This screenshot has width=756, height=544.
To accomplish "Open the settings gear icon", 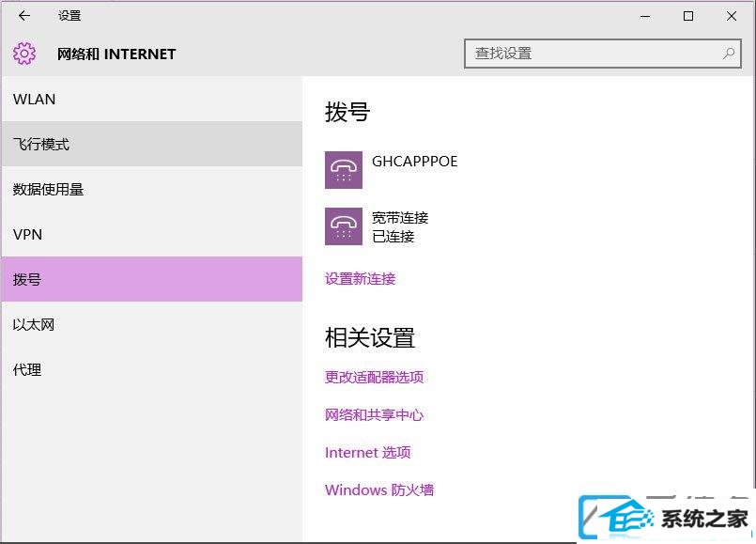I will coord(24,54).
